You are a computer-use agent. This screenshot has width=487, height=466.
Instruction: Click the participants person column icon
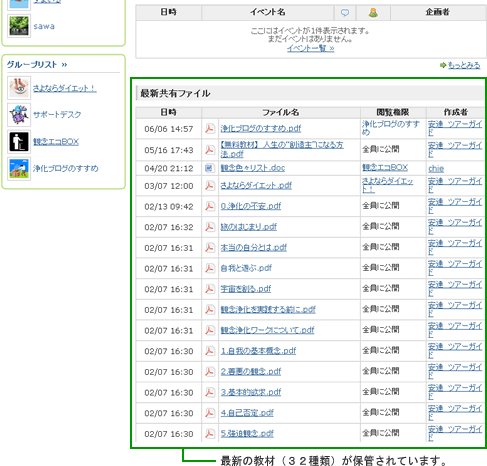pos(373,13)
